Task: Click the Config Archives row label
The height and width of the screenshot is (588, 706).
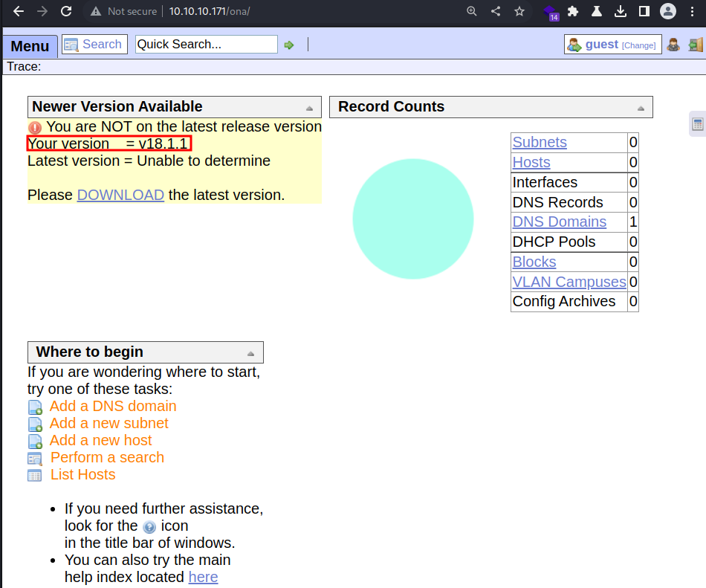Action: pos(564,301)
